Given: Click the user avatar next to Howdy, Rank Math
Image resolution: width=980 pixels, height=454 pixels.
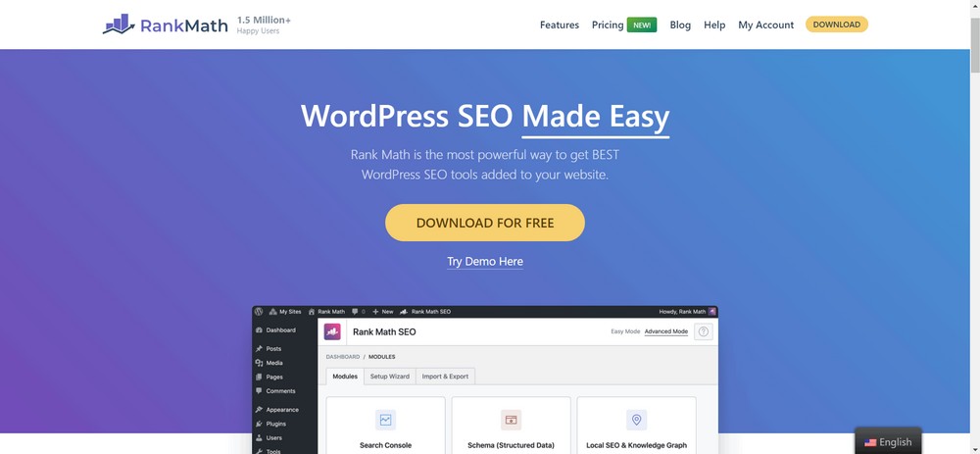Looking at the screenshot, I should pos(712,312).
